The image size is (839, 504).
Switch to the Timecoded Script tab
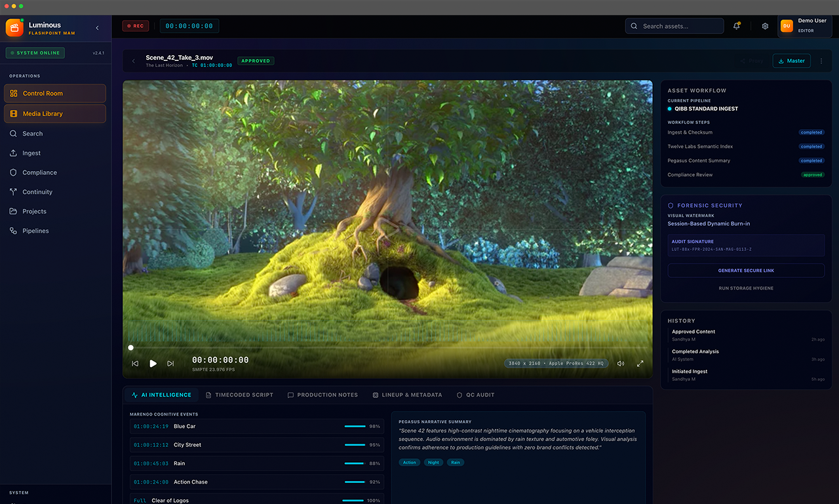click(x=239, y=395)
